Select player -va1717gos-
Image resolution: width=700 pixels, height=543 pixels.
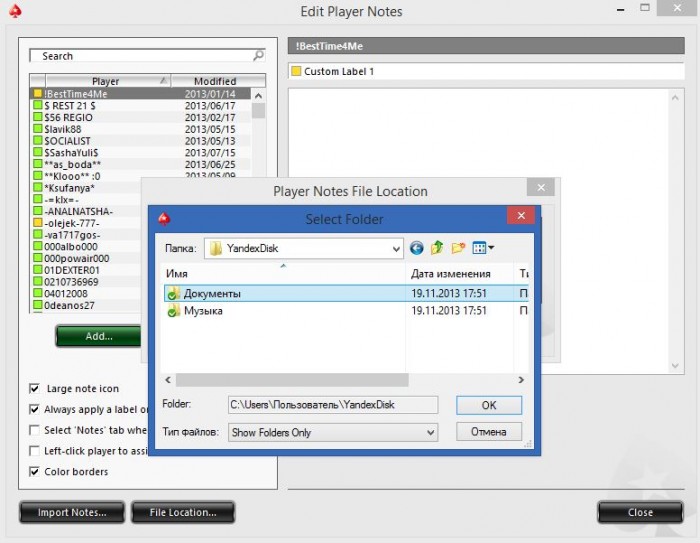coord(87,235)
